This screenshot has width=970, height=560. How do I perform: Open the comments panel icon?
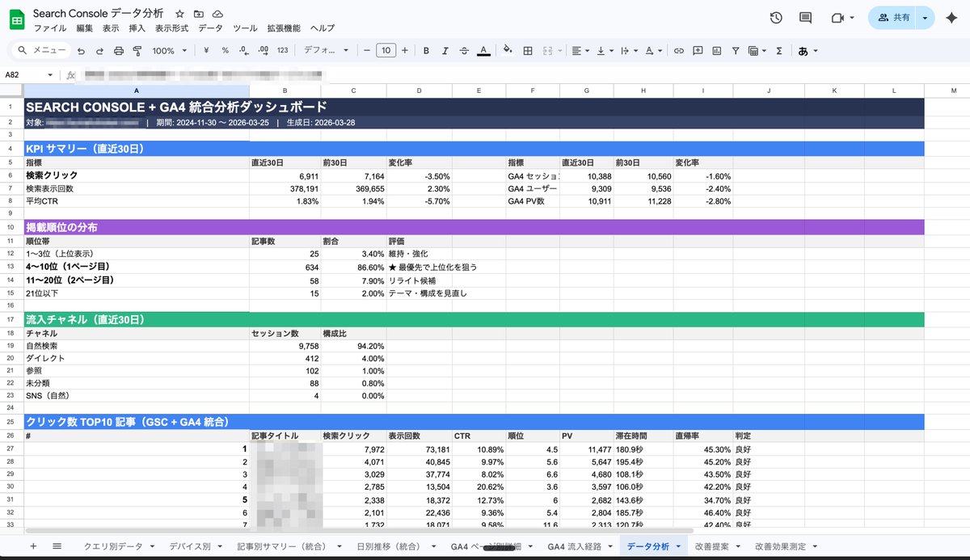point(805,18)
